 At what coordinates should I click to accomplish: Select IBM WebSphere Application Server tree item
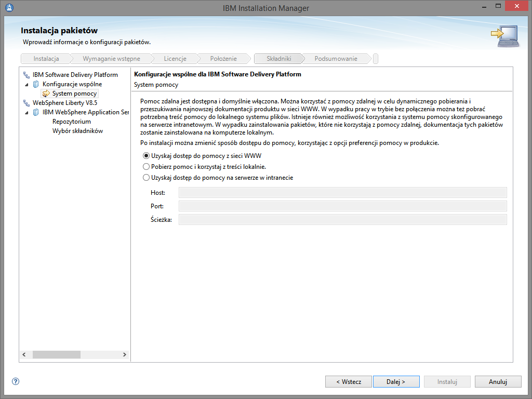coord(86,112)
